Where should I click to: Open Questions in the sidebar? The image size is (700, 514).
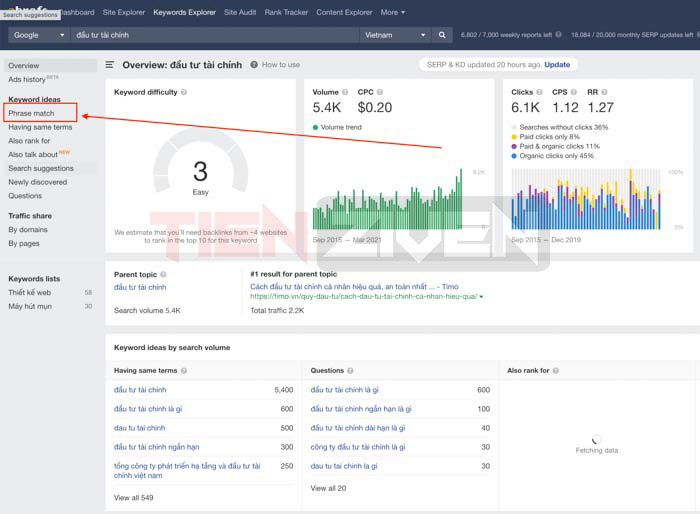25,196
